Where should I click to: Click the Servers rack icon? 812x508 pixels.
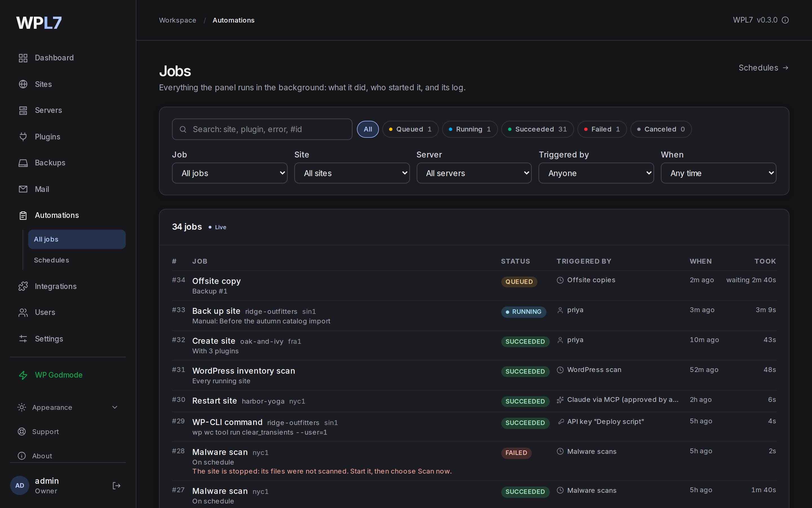(23, 110)
